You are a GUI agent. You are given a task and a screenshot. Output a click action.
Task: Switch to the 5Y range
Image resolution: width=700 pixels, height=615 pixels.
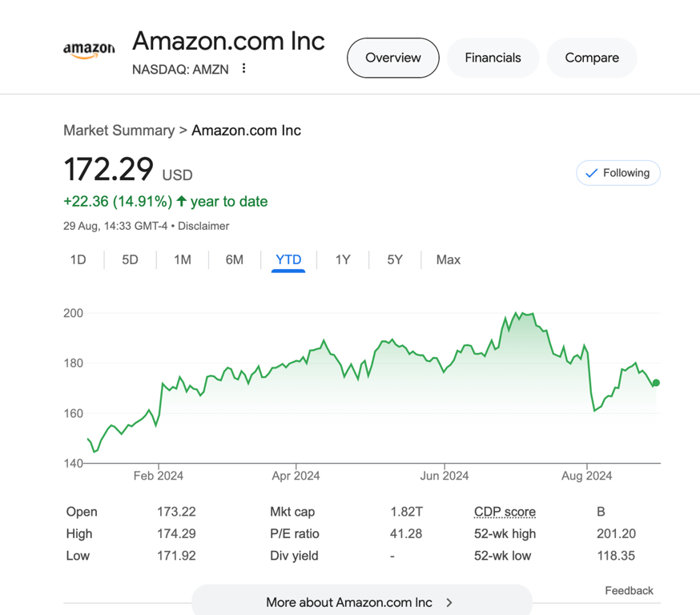[395, 259]
